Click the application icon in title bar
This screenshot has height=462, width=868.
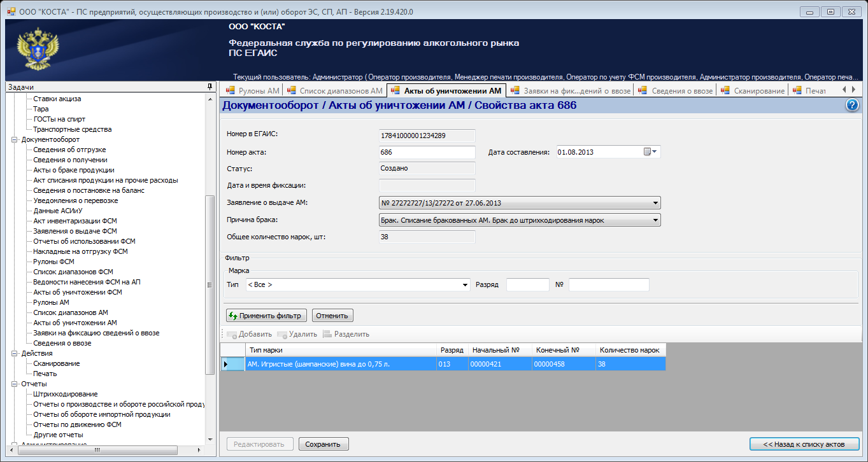pos(11,11)
